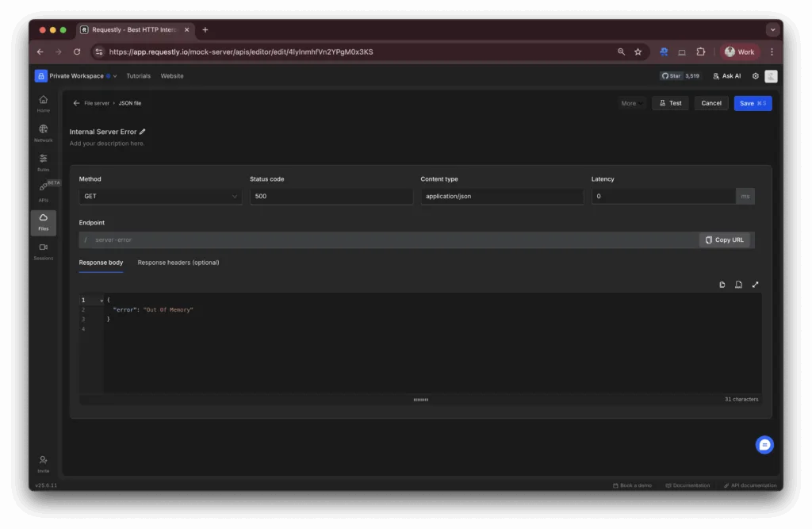The width and height of the screenshot is (812, 529).
Task: Bookmark page with star icon in address bar
Action: coord(638,52)
